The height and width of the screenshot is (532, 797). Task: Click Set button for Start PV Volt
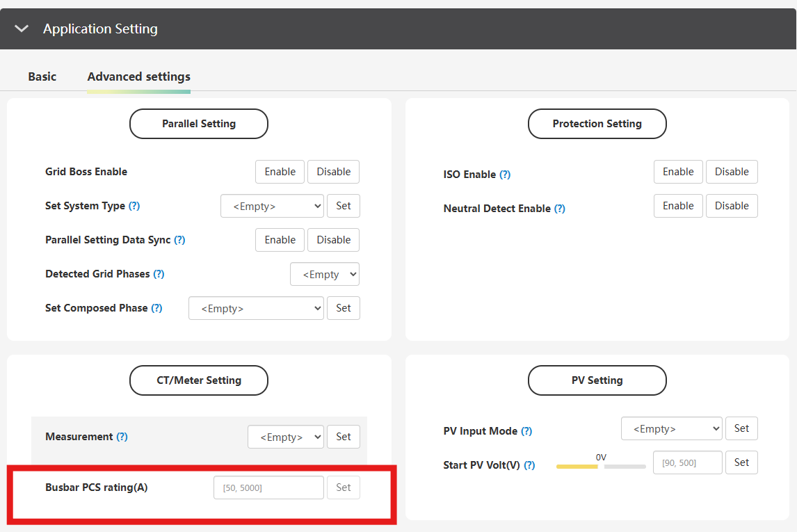[741, 462]
